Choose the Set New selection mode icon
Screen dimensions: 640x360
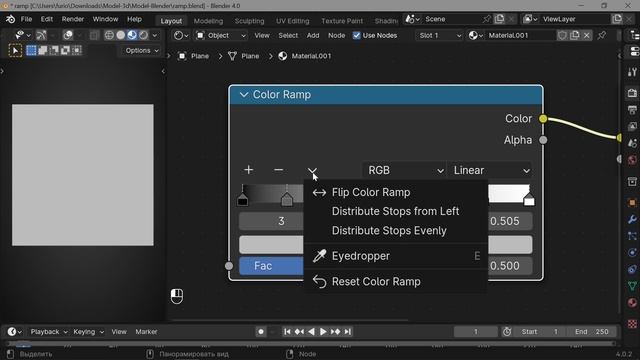click(31, 50)
